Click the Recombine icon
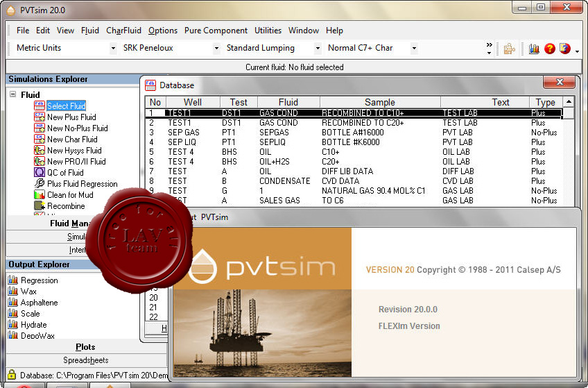The width and height of the screenshot is (588, 388). pos(40,206)
